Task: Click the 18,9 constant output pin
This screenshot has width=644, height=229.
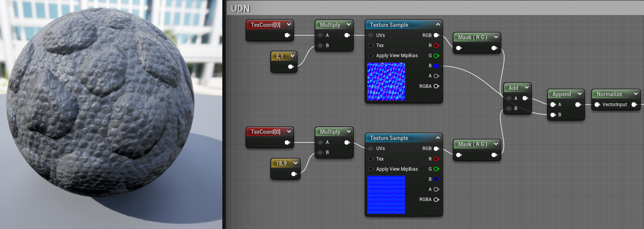Action: click(294, 174)
